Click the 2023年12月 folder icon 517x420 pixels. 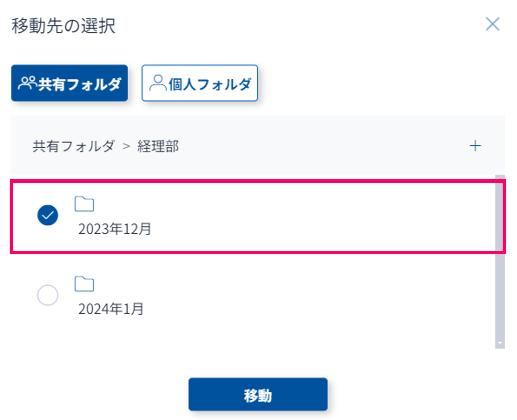coord(84,204)
